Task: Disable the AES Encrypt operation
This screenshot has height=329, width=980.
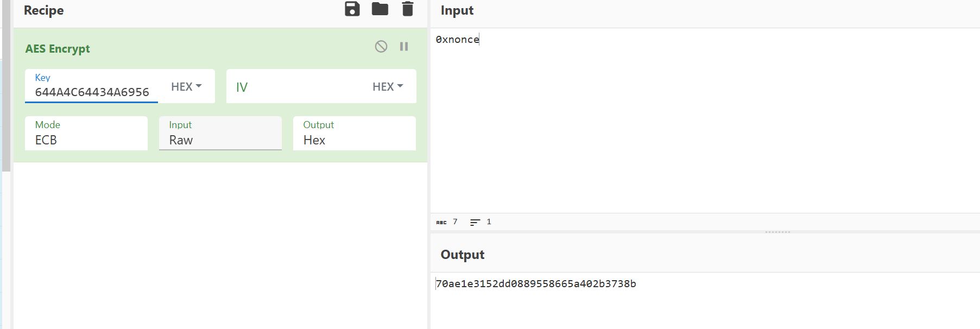Action: pyautogui.click(x=381, y=47)
